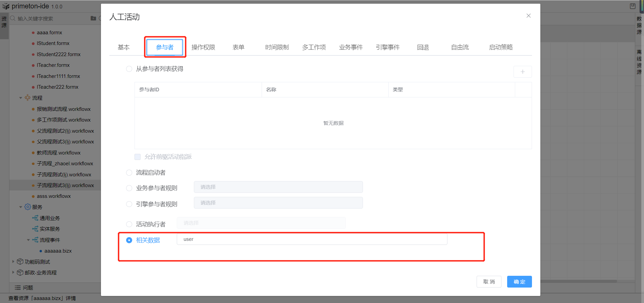Click the folder icon beside search box
This screenshot has height=303, width=644.
(x=93, y=18)
